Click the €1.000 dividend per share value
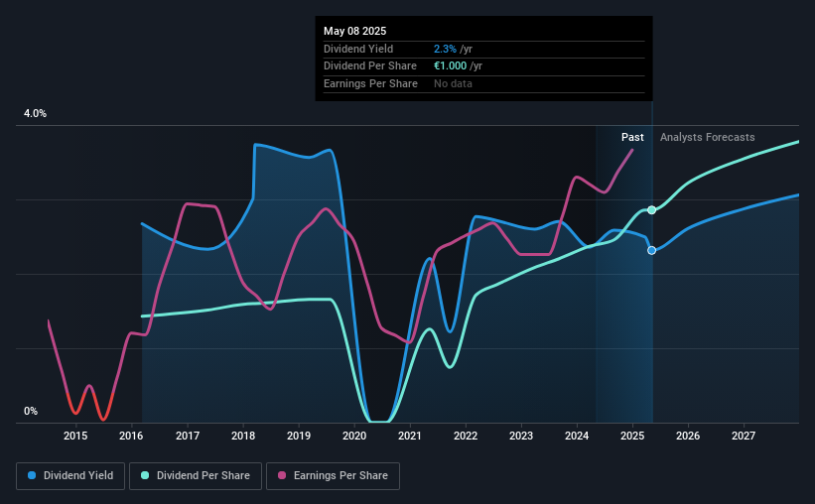Image resolution: width=815 pixels, height=504 pixels. (x=450, y=66)
